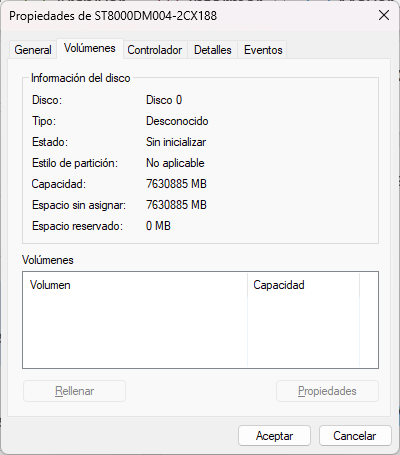Show the Eventos tab

(x=263, y=50)
